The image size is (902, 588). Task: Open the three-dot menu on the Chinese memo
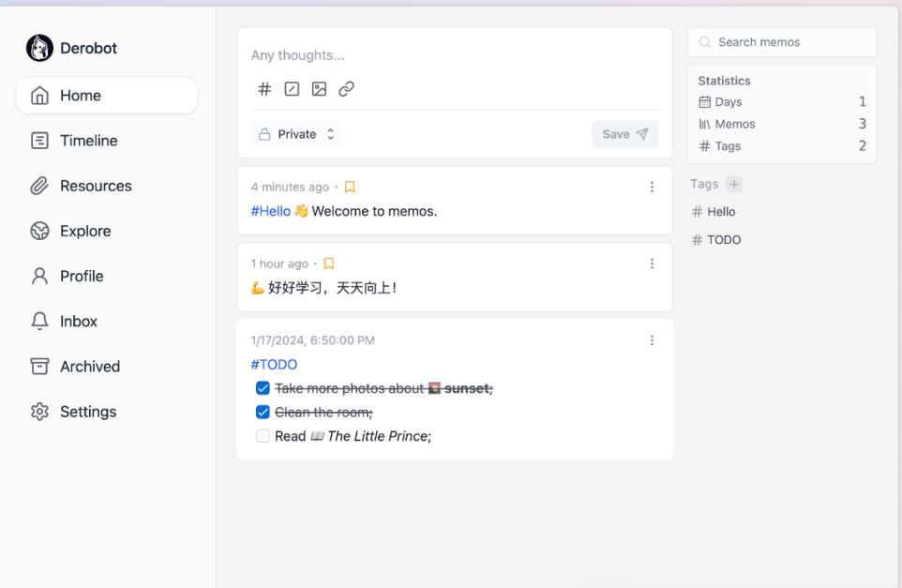pyautogui.click(x=652, y=264)
